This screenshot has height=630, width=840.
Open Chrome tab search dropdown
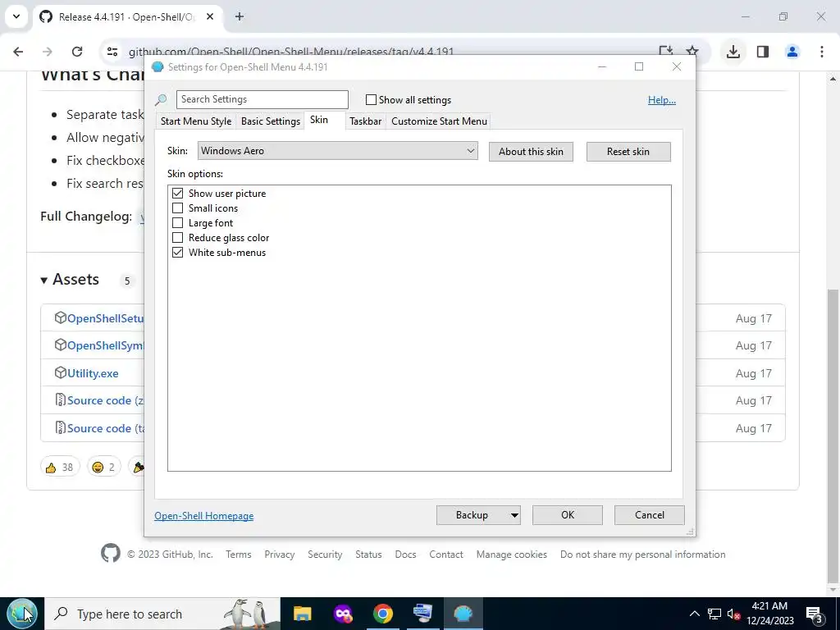16,16
